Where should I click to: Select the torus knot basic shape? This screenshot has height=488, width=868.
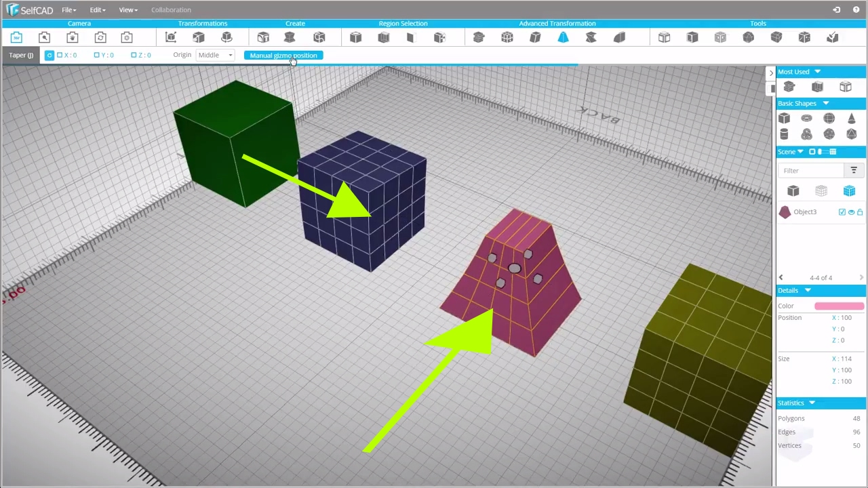coord(806,134)
